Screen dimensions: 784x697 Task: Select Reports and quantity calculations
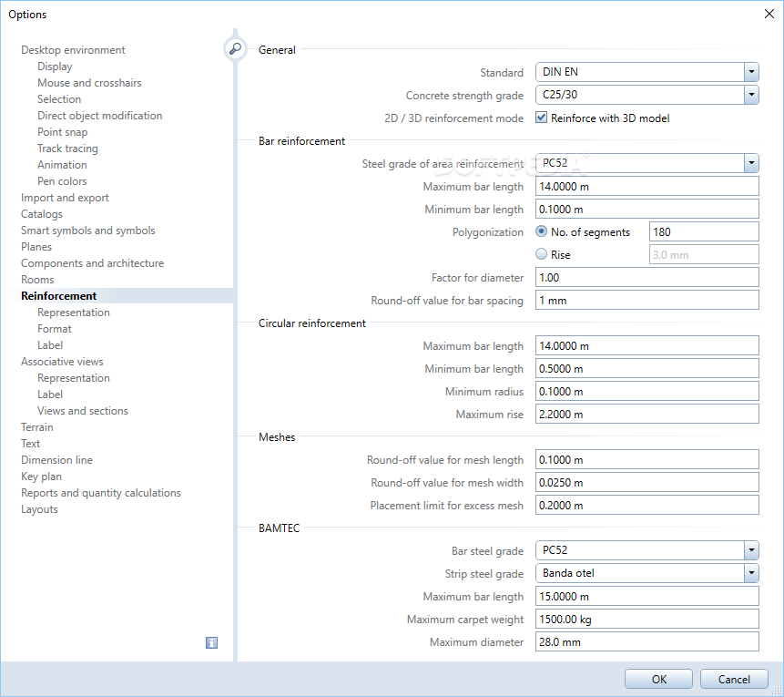tap(101, 493)
